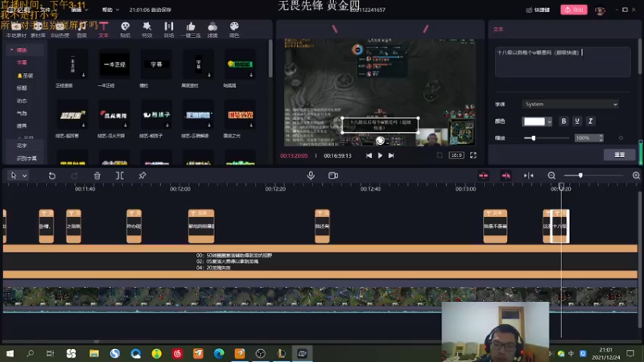Screen dimensions: 644x362
Task: Toggle underline text formatting
Action: [577, 121]
